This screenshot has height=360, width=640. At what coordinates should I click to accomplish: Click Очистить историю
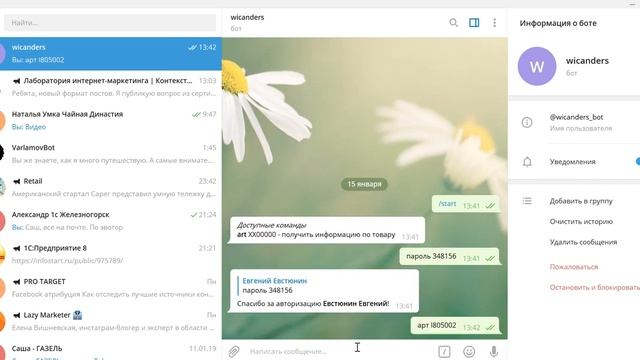581,222
